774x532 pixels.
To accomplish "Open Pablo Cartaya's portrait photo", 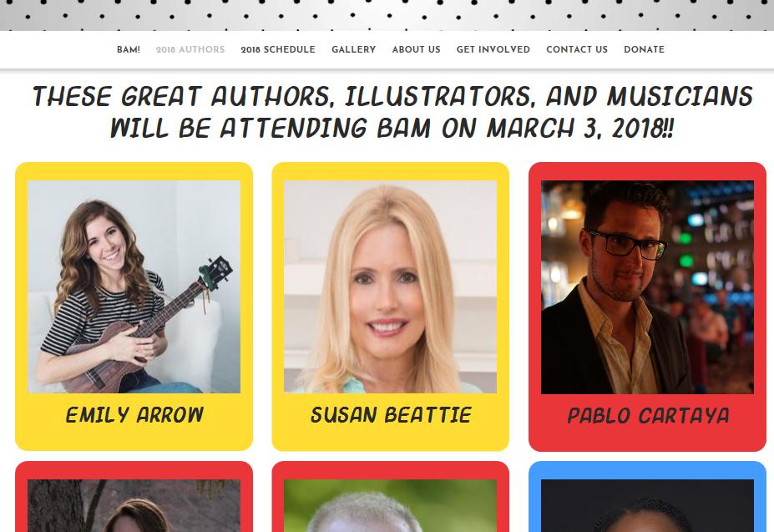I will 647,287.
